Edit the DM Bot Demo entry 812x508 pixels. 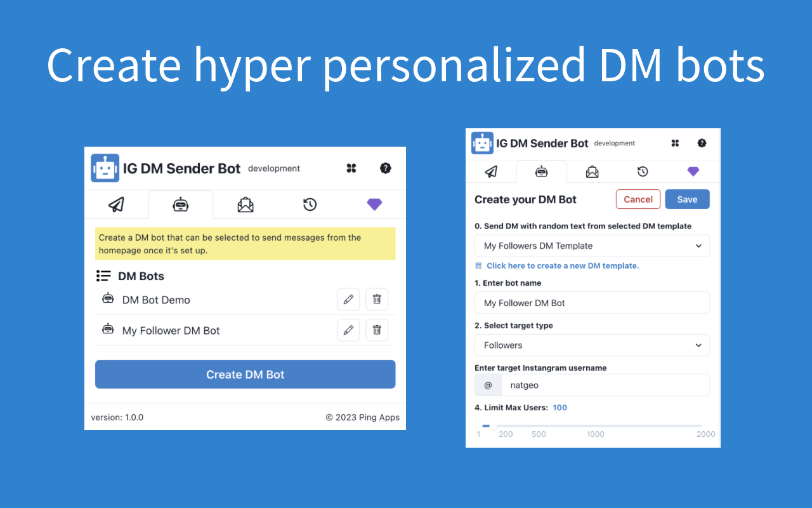[348, 299]
